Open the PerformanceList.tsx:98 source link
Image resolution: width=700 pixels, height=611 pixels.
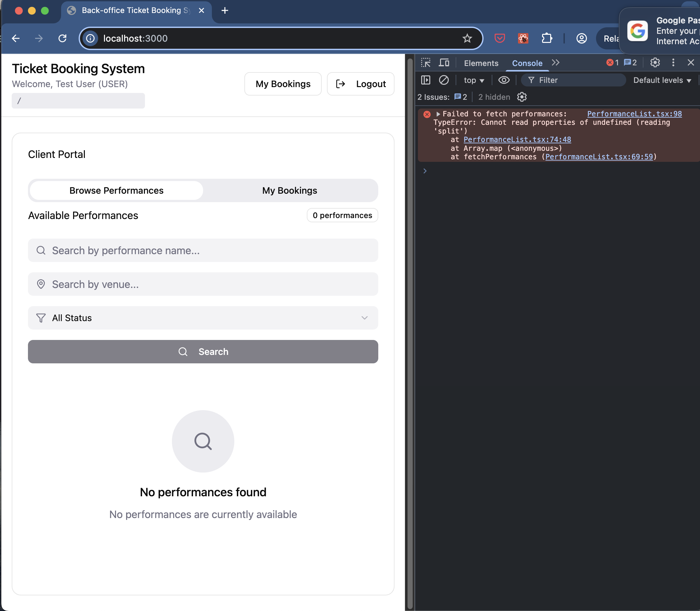point(634,114)
